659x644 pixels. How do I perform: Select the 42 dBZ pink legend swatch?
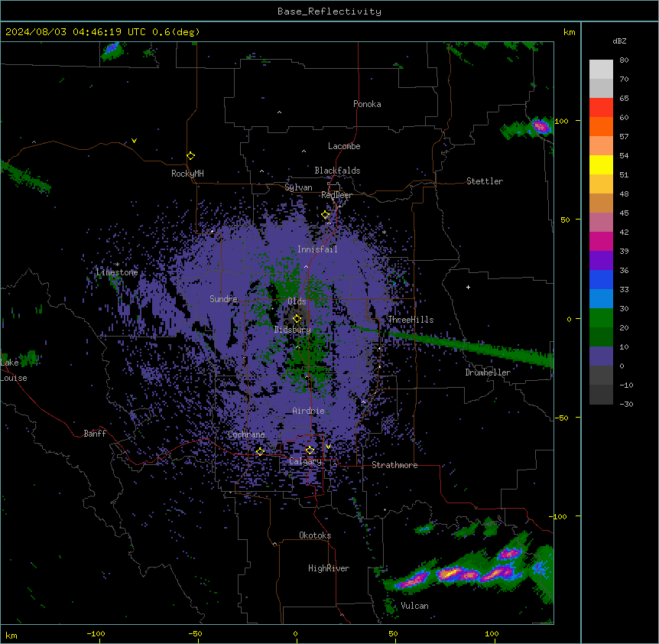pyautogui.click(x=601, y=222)
